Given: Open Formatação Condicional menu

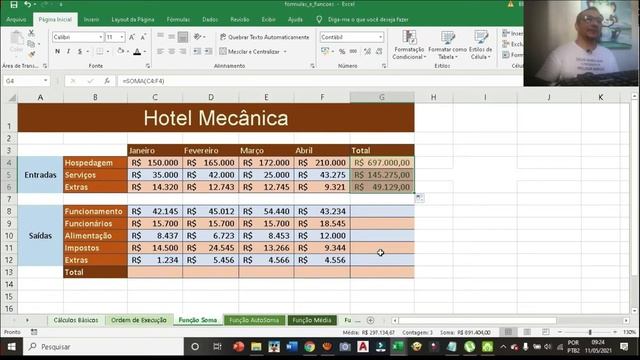Looking at the screenshot, I should point(409,45).
